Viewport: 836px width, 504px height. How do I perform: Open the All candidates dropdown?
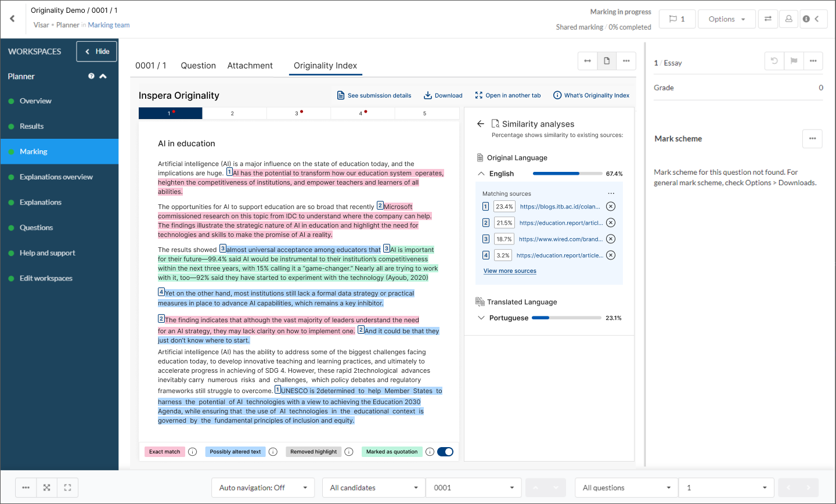(374, 488)
